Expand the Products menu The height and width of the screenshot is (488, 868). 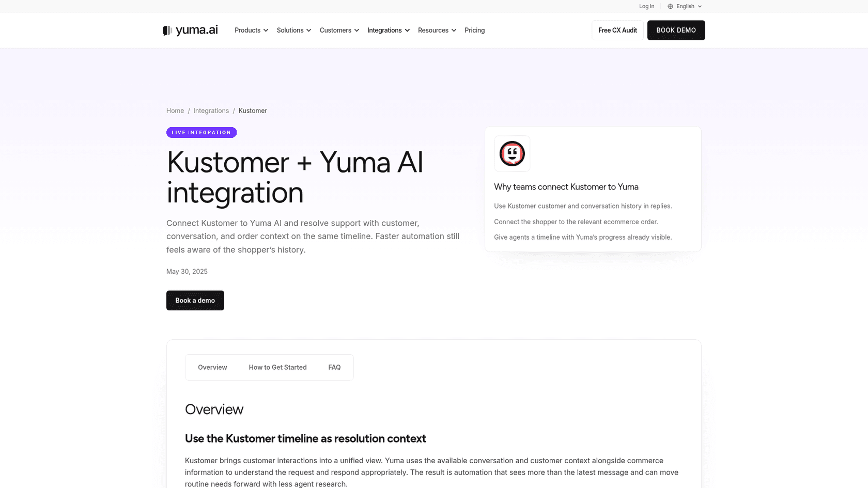(251, 30)
